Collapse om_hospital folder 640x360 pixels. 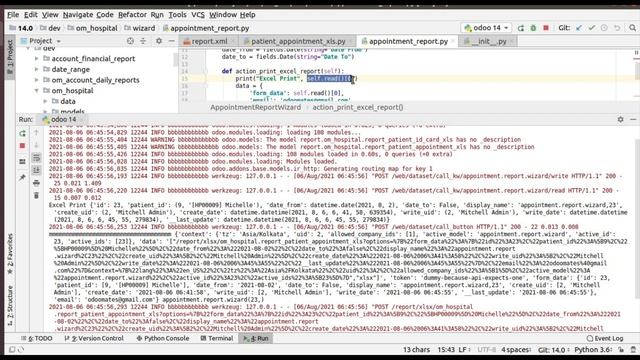pyautogui.click(x=36, y=91)
